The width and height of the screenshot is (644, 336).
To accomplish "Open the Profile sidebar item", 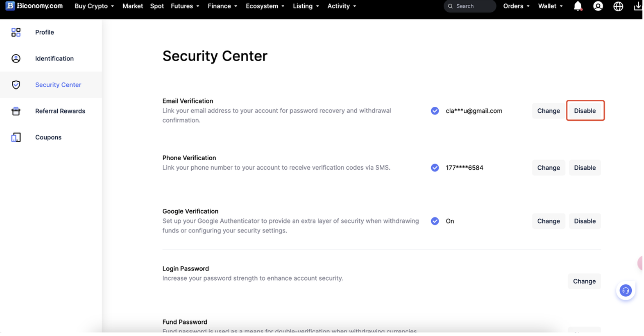I will click(44, 32).
